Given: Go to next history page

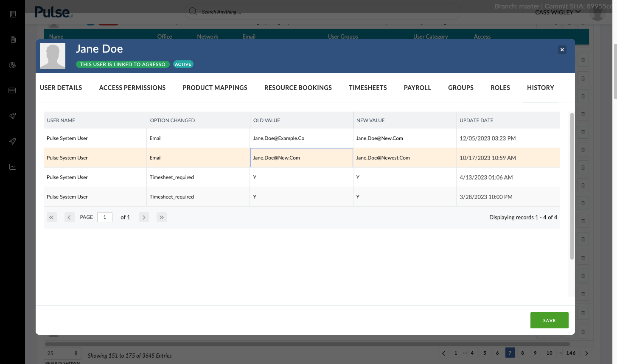Looking at the screenshot, I should point(144,217).
